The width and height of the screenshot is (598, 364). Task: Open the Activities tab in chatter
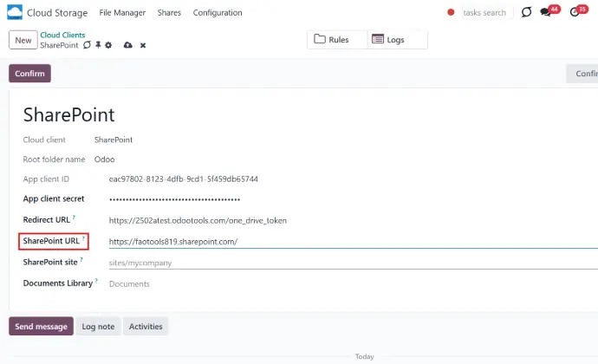(146, 326)
